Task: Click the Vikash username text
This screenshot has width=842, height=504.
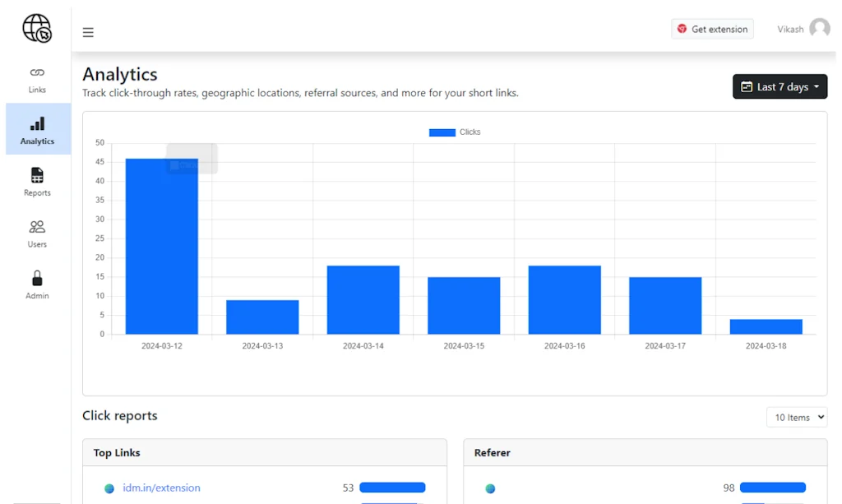Action: [790, 30]
